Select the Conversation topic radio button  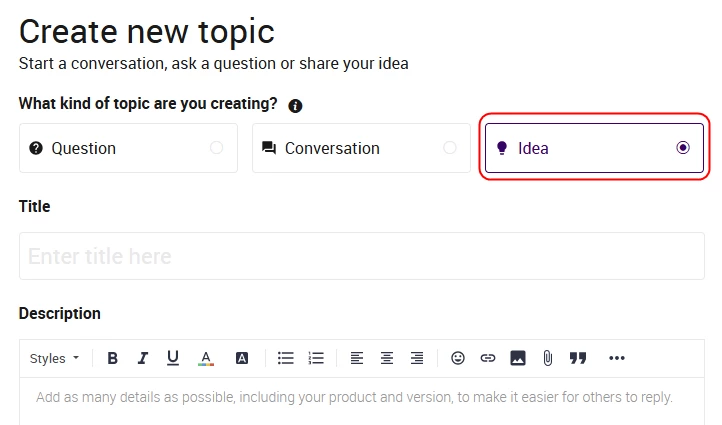pyautogui.click(x=450, y=148)
